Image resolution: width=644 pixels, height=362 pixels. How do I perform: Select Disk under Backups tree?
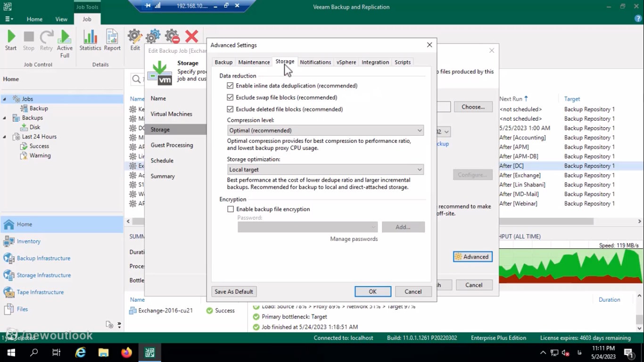point(31,127)
